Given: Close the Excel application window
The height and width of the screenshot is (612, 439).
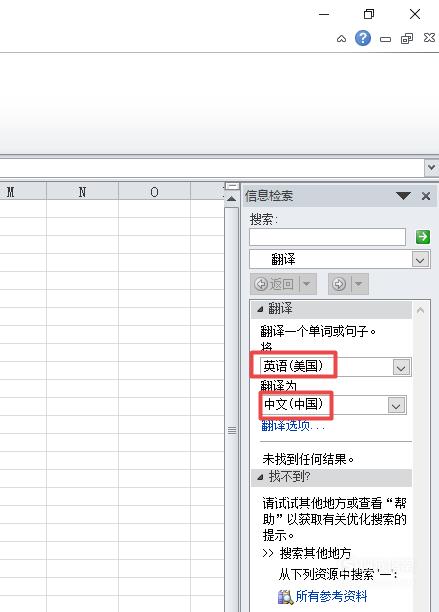Looking at the screenshot, I should [x=415, y=14].
